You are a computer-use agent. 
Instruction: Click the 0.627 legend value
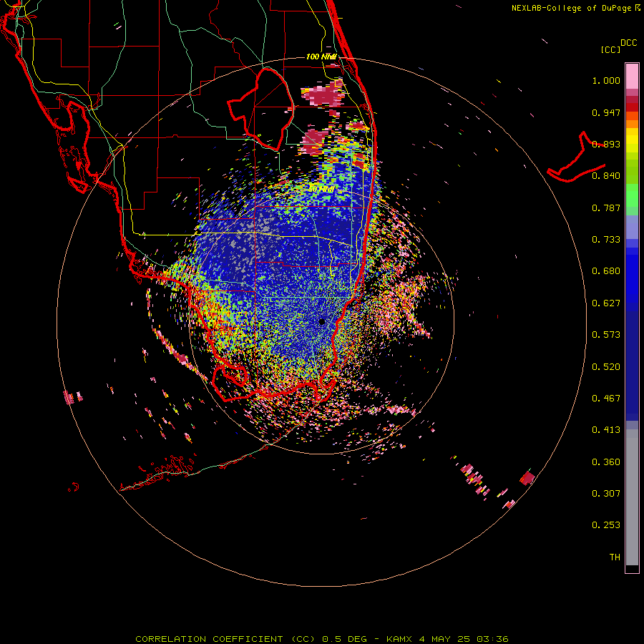606,303
